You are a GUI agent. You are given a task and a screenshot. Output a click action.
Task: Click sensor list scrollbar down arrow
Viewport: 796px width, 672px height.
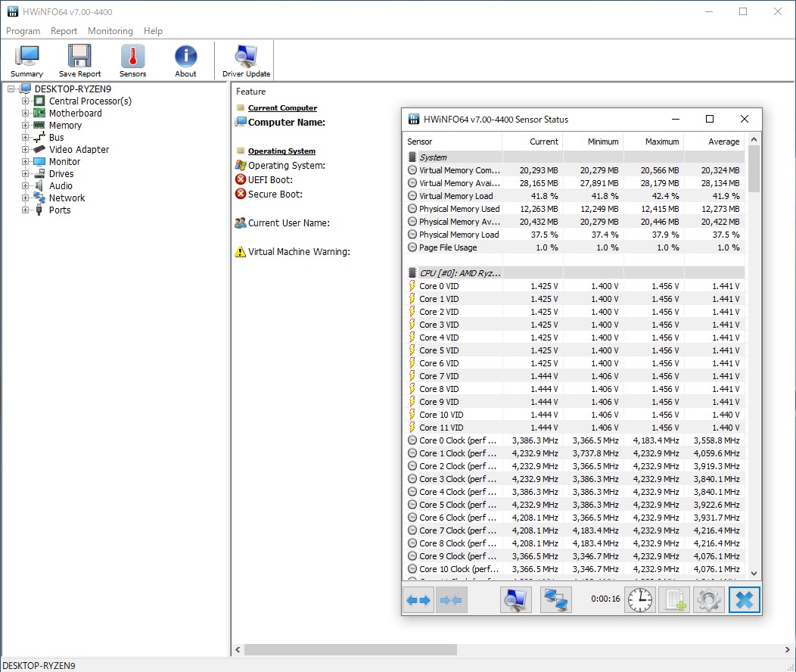click(x=754, y=574)
